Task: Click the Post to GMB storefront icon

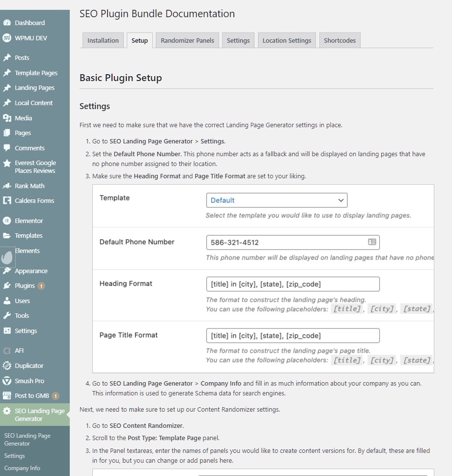Action: coord(7,395)
